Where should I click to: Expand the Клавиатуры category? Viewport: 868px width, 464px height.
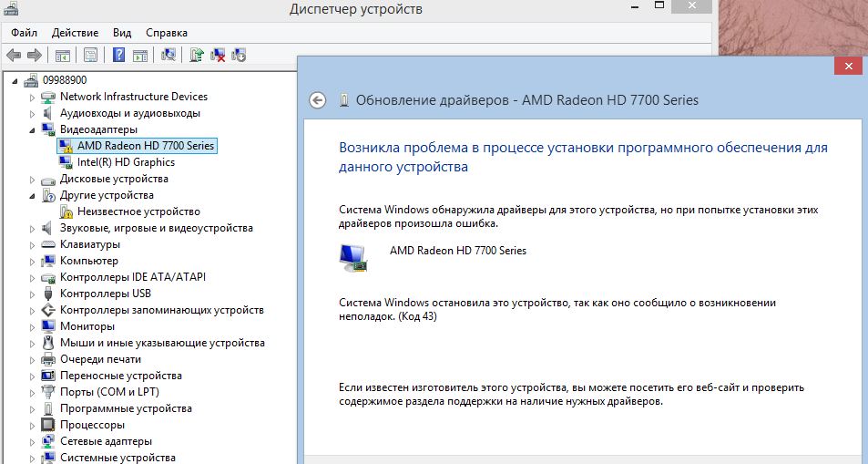tap(32, 245)
